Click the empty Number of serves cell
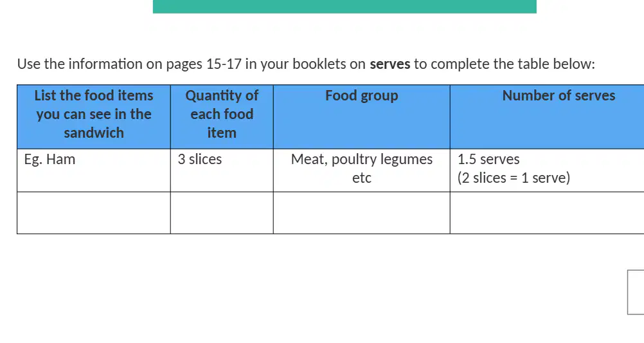 click(547, 212)
